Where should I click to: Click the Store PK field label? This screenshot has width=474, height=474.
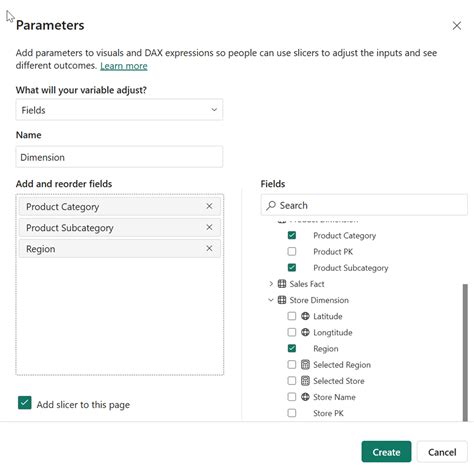pyautogui.click(x=328, y=413)
